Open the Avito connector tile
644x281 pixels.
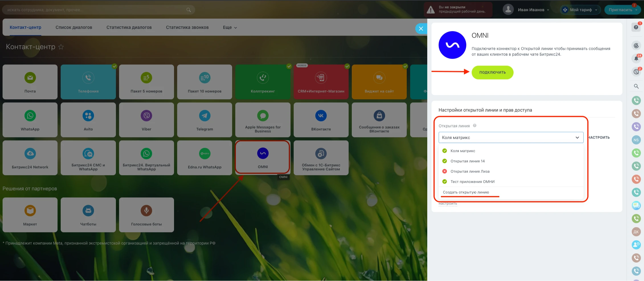[88, 120]
